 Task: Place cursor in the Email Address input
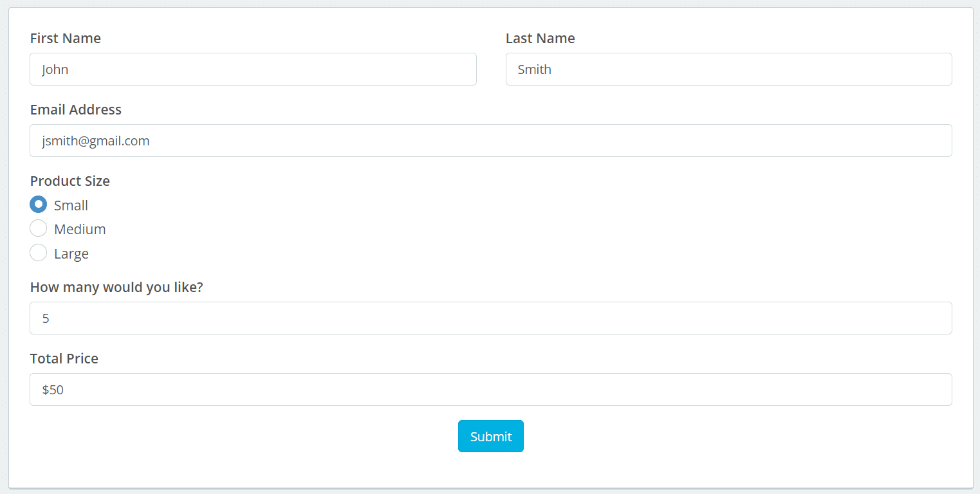(x=491, y=140)
